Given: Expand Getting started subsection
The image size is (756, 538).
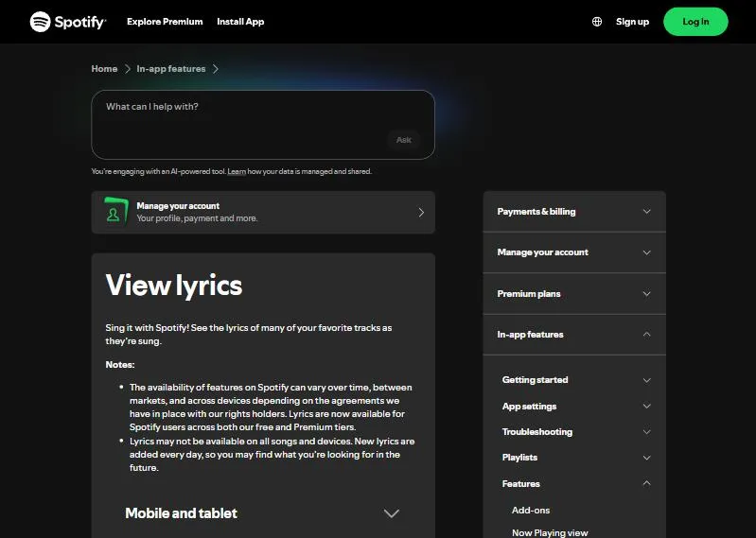Looking at the screenshot, I should click(x=576, y=380).
